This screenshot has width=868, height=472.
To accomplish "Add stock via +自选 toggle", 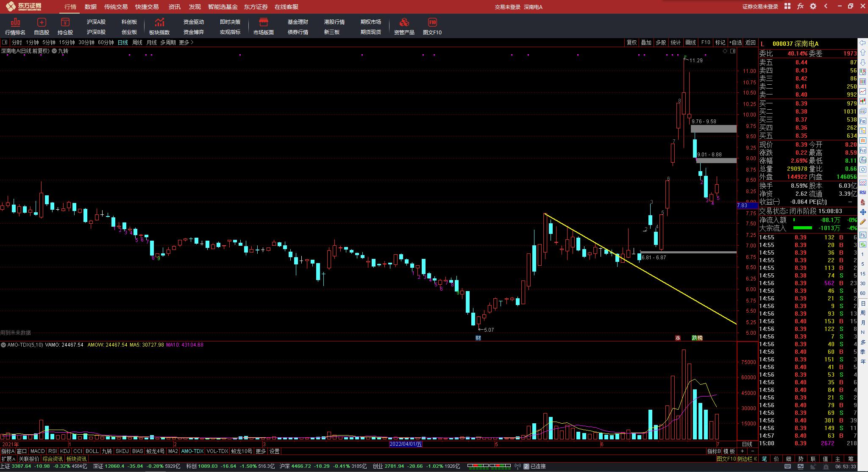I will (735, 42).
